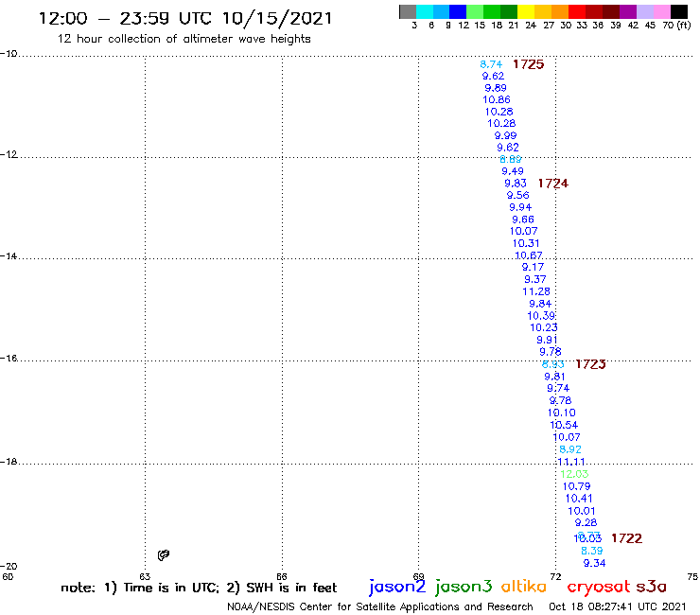Click the '70 (ft)' legend label

pyautogui.click(x=676, y=26)
